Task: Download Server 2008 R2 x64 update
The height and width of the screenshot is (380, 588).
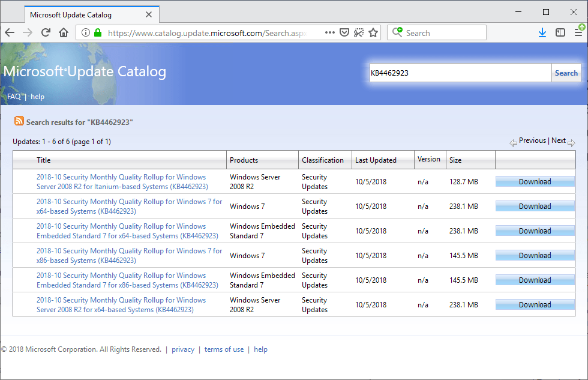Action: click(x=535, y=304)
